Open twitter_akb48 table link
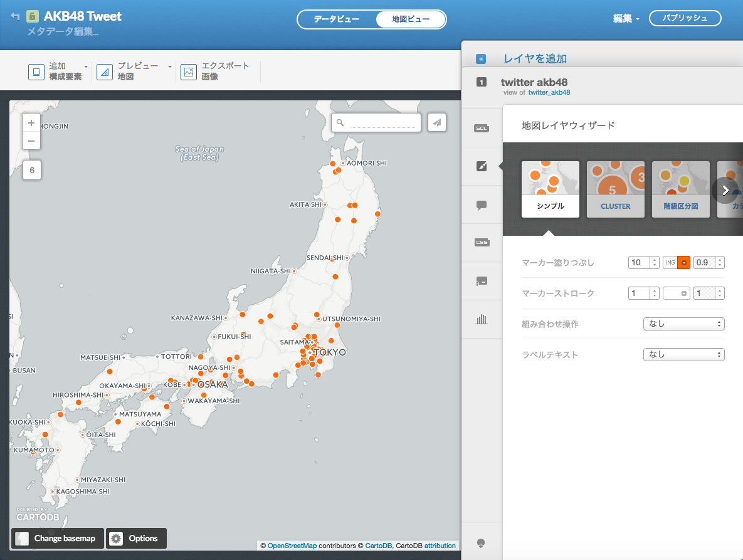 (x=549, y=92)
